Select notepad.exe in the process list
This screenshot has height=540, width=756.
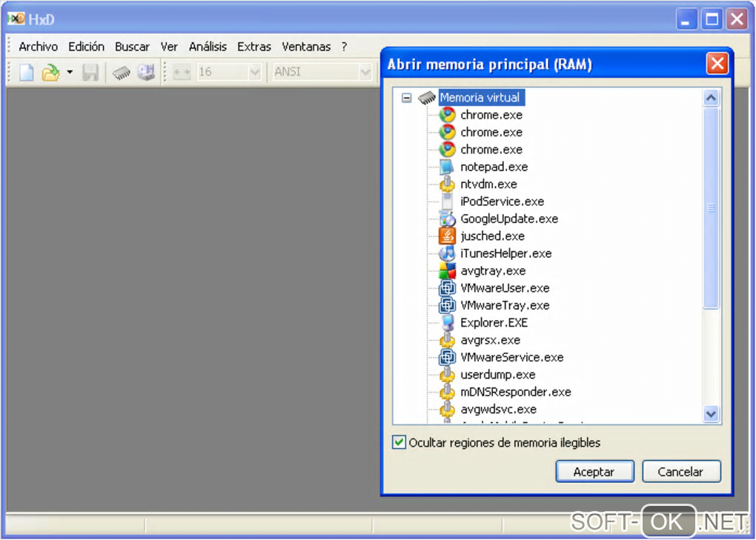(x=494, y=167)
